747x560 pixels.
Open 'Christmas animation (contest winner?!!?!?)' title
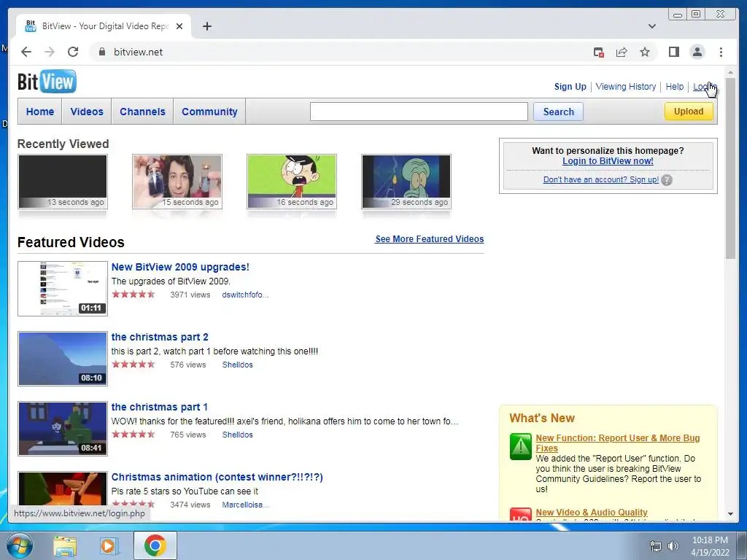(217, 477)
